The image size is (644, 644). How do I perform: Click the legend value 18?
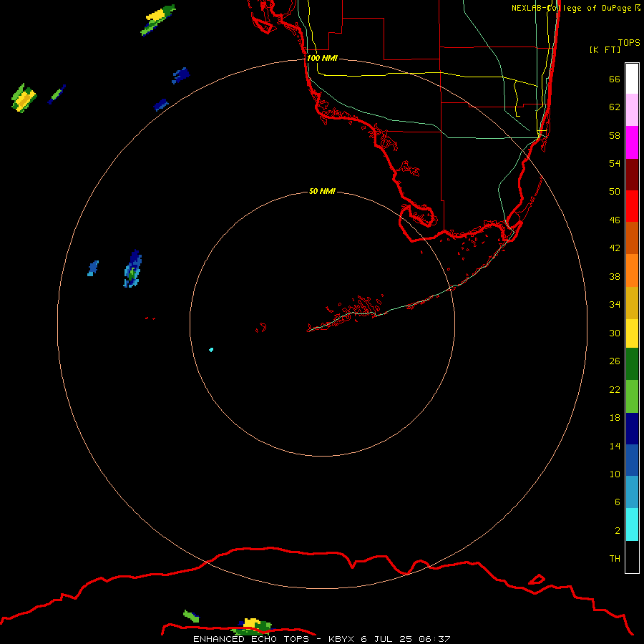tap(615, 418)
